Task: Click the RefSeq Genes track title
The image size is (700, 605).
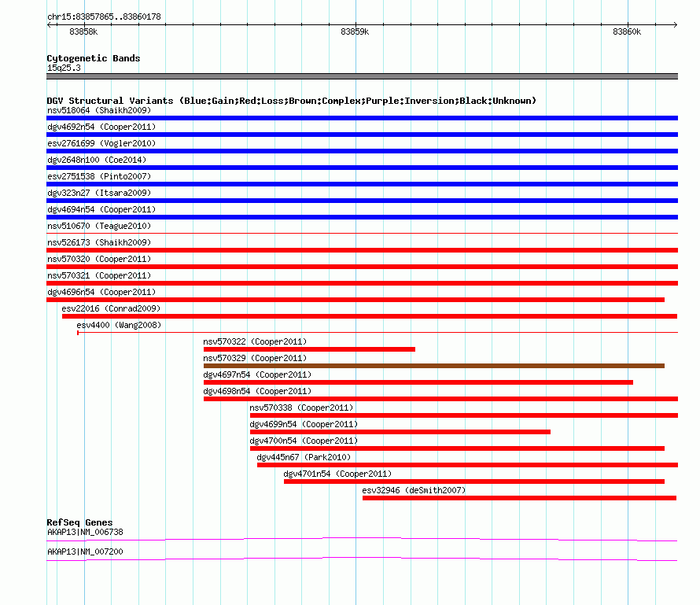Action: point(80,522)
